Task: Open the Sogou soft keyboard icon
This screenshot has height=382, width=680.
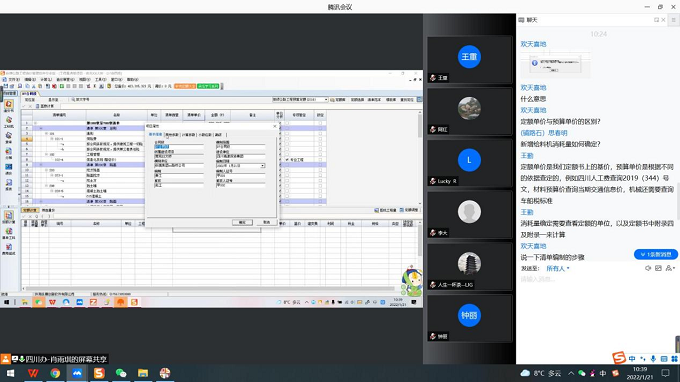Action: click(x=664, y=359)
